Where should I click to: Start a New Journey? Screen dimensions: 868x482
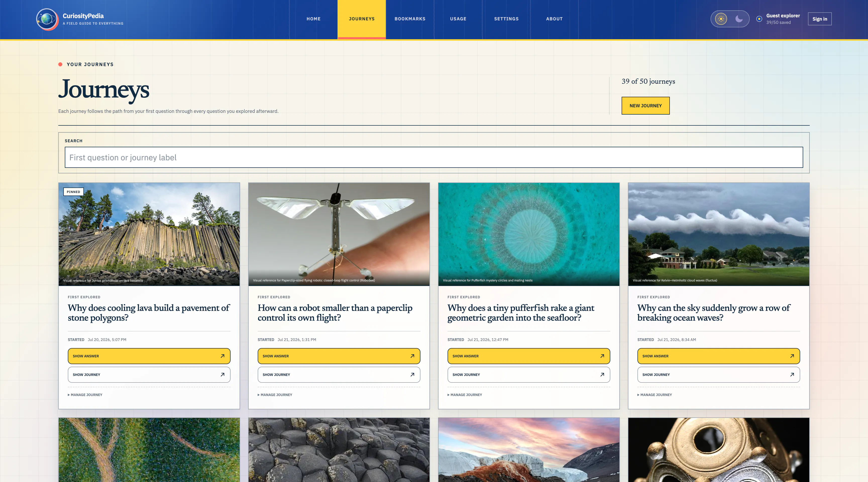[x=645, y=106]
